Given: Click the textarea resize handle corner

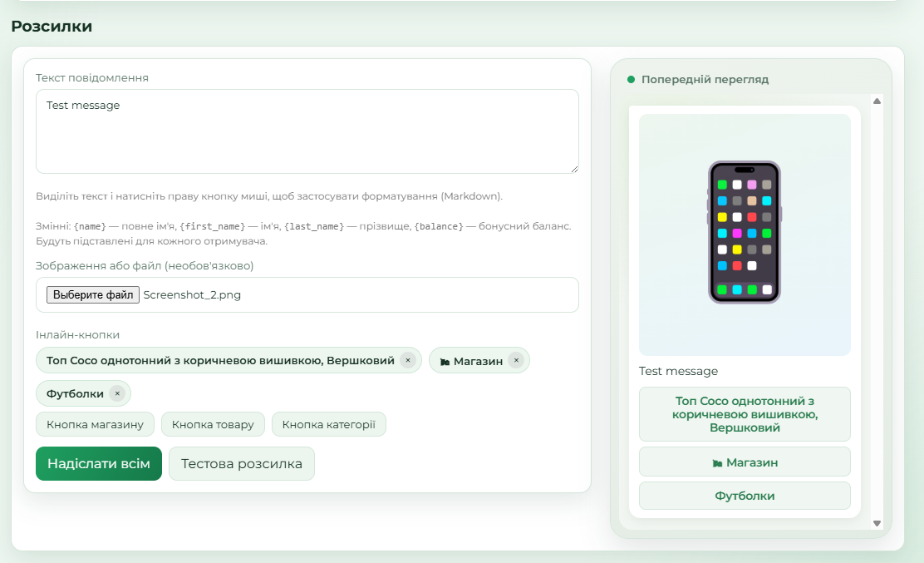Looking at the screenshot, I should pyautogui.click(x=574, y=169).
